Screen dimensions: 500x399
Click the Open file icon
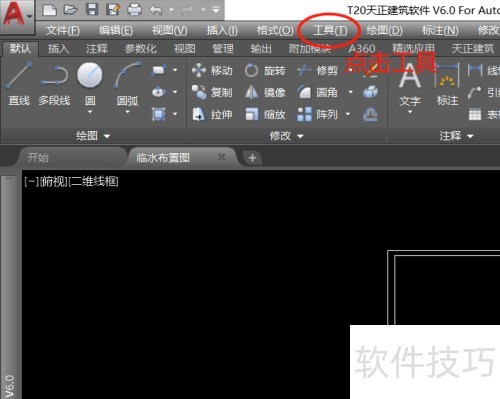[71, 10]
